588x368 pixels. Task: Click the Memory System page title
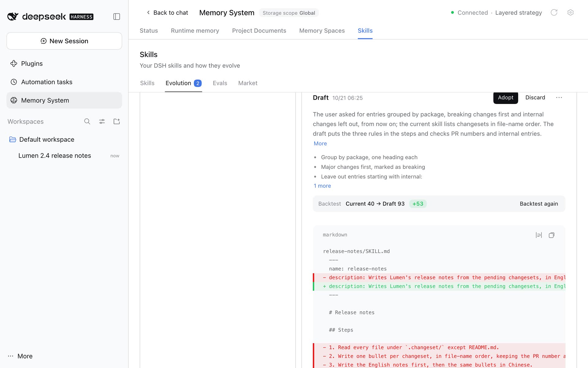click(x=227, y=13)
